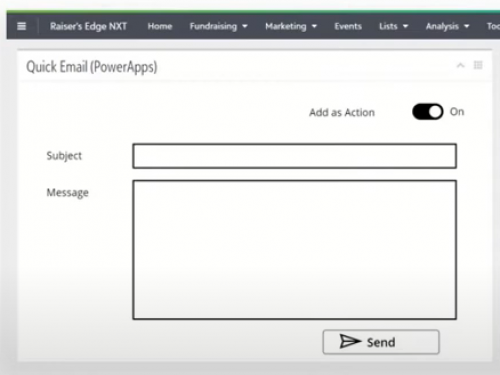Click the Send button
500x375 pixels.
[x=381, y=342]
